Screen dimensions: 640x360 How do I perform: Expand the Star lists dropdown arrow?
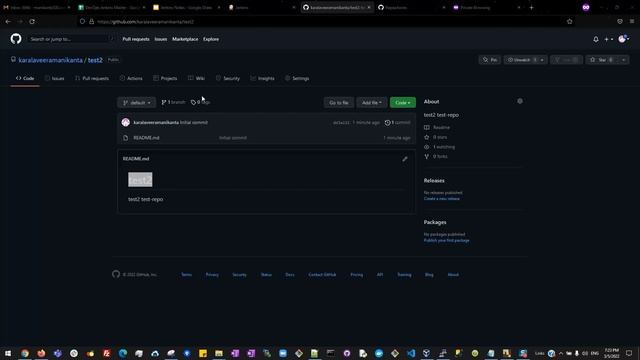[x=624, y=60]
